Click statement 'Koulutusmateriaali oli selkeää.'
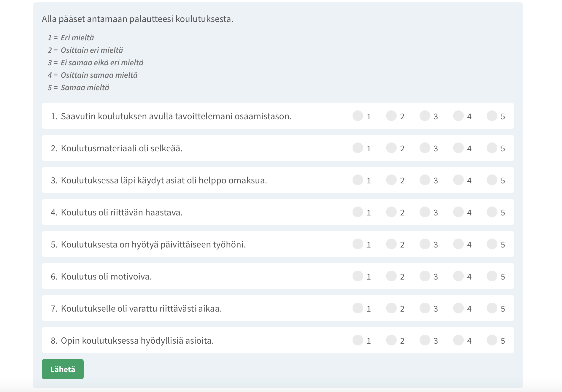The height and width of the screenshot is (392, 562). click(x=122, y=148)
